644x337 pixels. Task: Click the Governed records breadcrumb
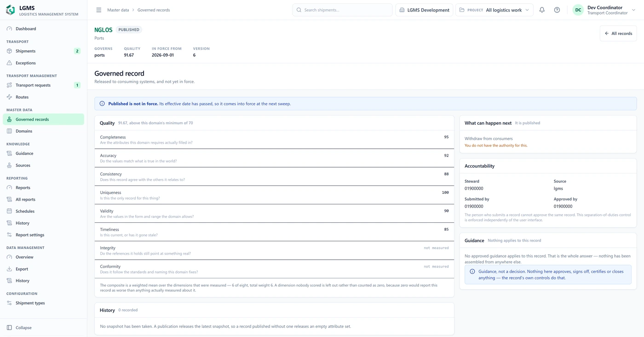point(154,10)
